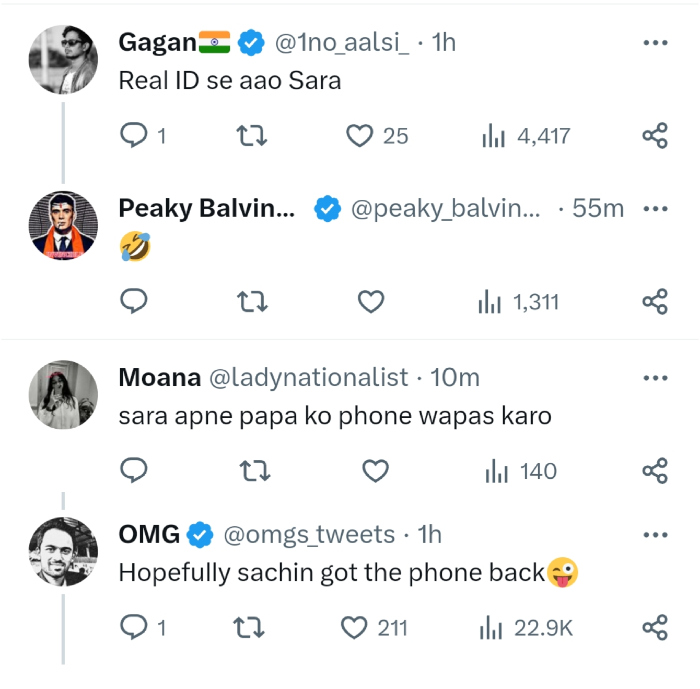Like Peaky Balvin's laughing emoji tweet
This screenshot has width=700, height=689.
coord(371,301)
